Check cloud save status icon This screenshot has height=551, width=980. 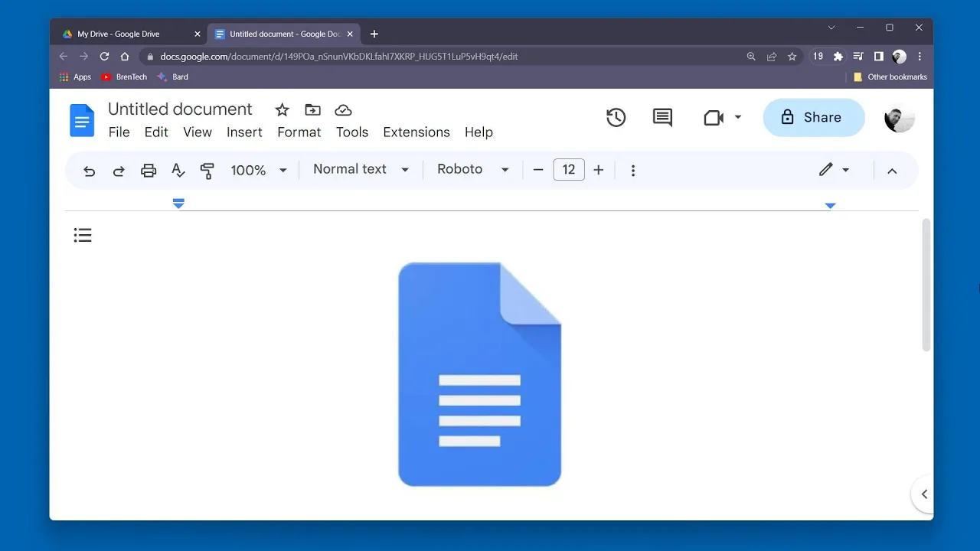click(343, 109)
